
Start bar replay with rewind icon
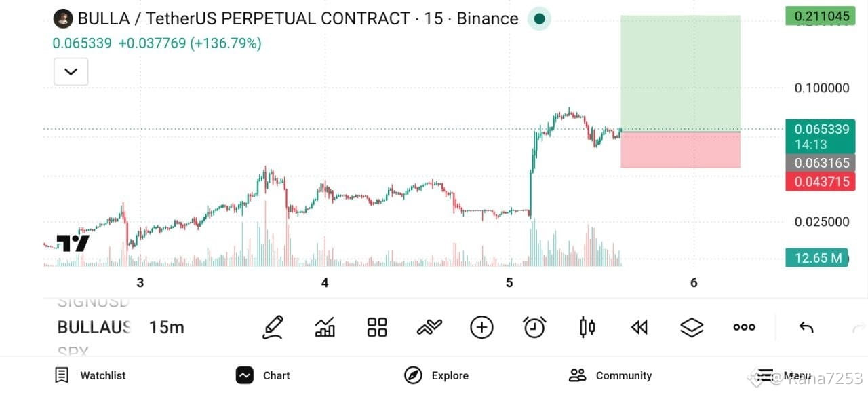coord(639,327)
